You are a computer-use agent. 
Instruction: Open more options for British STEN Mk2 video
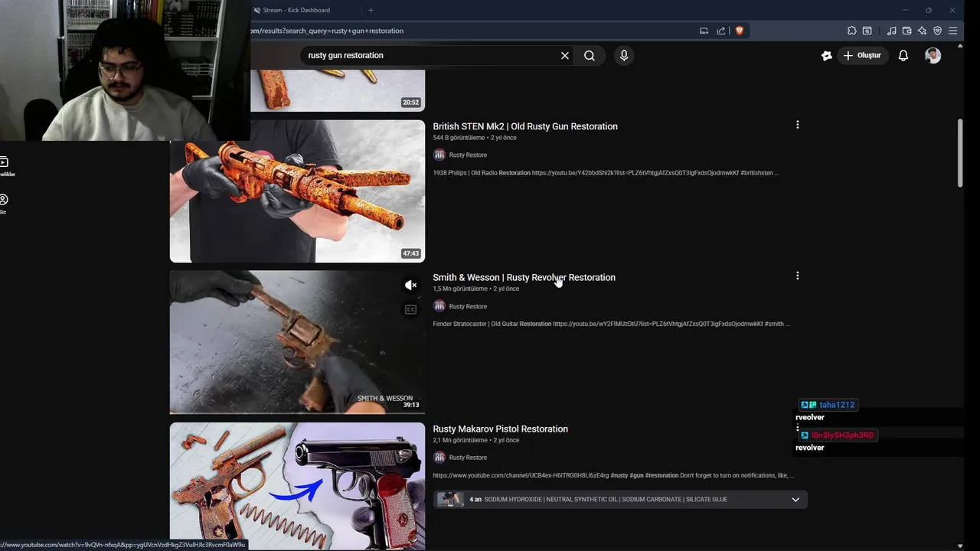coord(797,125)
